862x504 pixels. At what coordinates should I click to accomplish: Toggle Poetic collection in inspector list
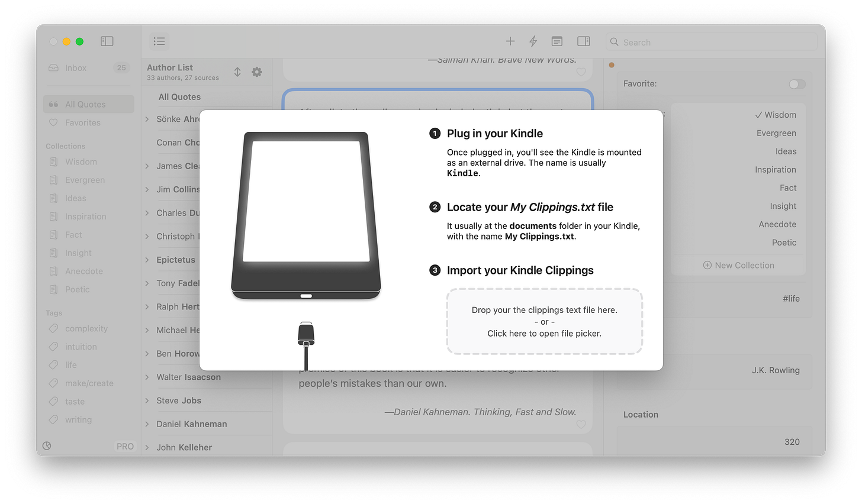[784, 243]
